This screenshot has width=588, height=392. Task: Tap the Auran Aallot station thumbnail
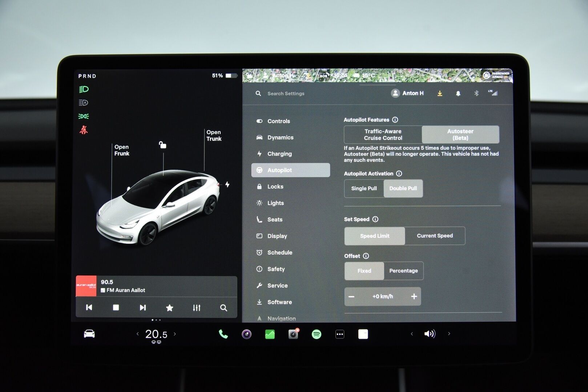point(86,286)
